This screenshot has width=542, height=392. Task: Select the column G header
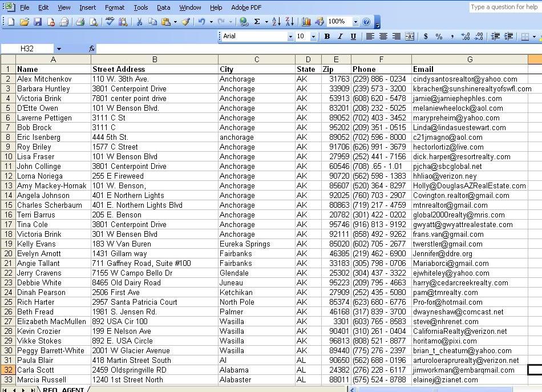click(470, 59)
